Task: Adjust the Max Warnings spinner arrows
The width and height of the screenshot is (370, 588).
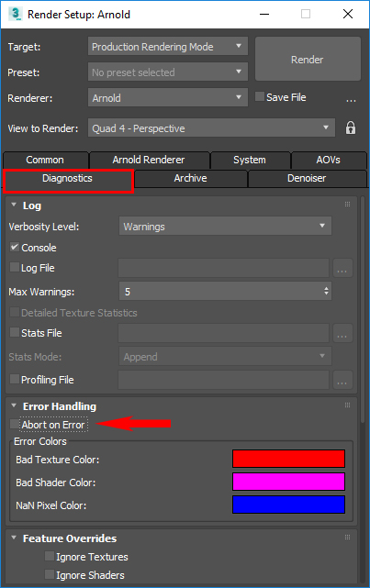Action: [x=326, y=291]
